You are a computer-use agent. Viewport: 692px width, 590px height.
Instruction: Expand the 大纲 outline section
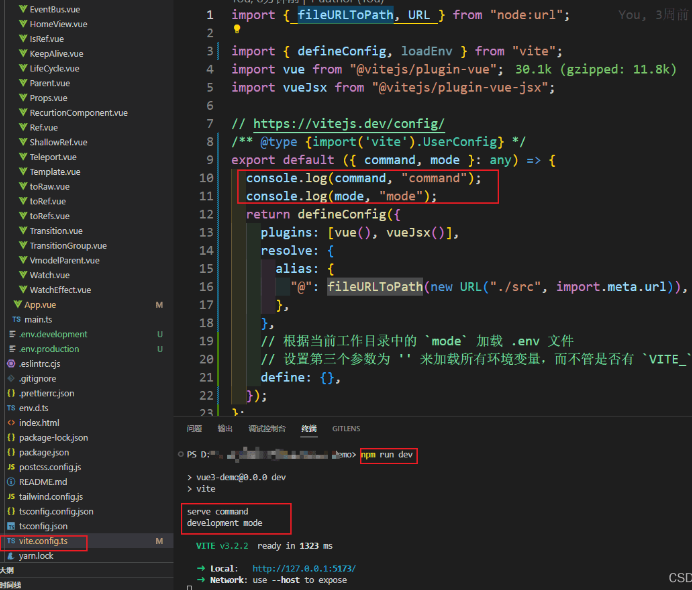[7, 570]
